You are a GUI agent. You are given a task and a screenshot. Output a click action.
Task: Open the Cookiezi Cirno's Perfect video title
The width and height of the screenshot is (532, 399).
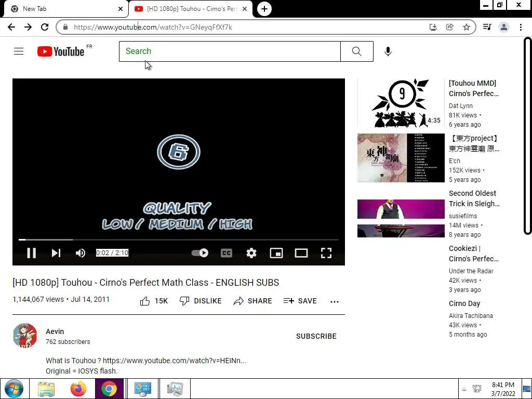coord(474,254)
